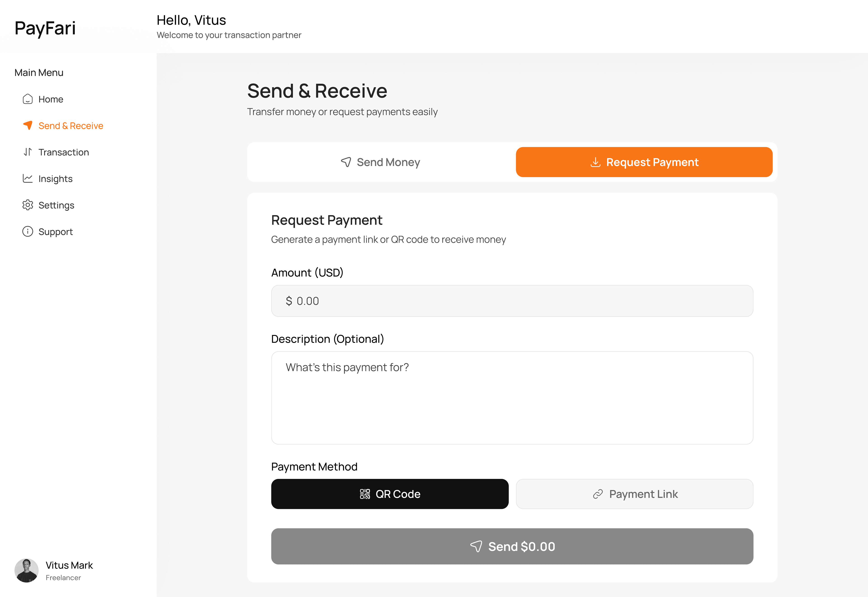Image resolution: width=868 pixels, height=597 pixels.
Task: Switch to the Request Payment tab
Action: point(644,162)
